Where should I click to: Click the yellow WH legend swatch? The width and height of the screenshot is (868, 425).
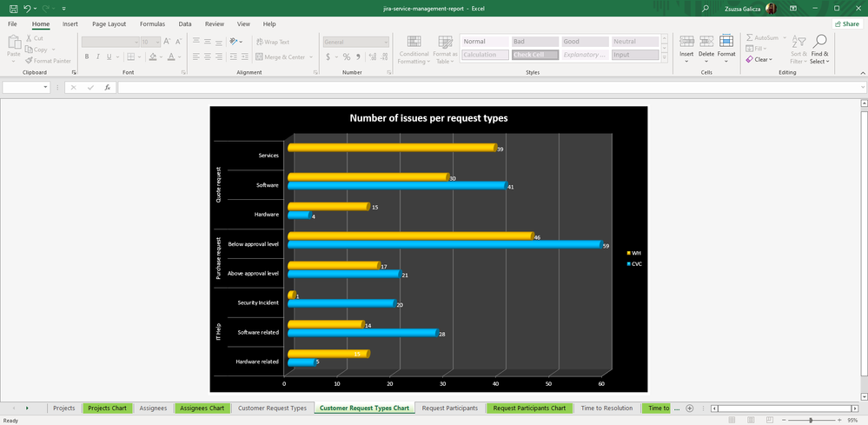coord(628,253)
